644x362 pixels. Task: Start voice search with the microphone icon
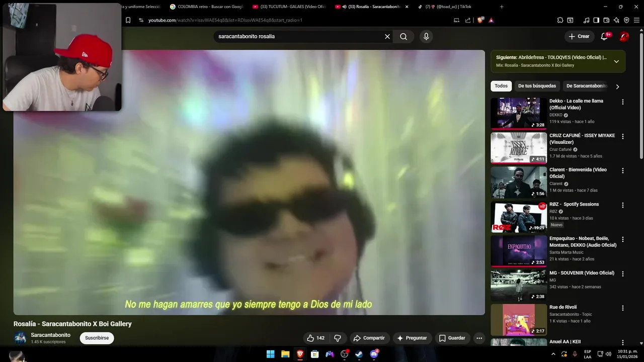click(x=426, y=36)
